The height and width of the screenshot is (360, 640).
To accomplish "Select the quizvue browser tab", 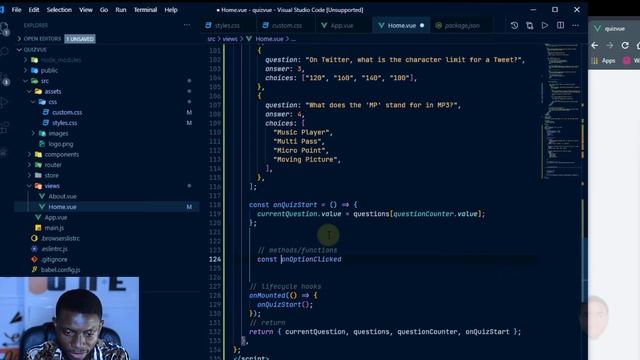I will 614,29.
